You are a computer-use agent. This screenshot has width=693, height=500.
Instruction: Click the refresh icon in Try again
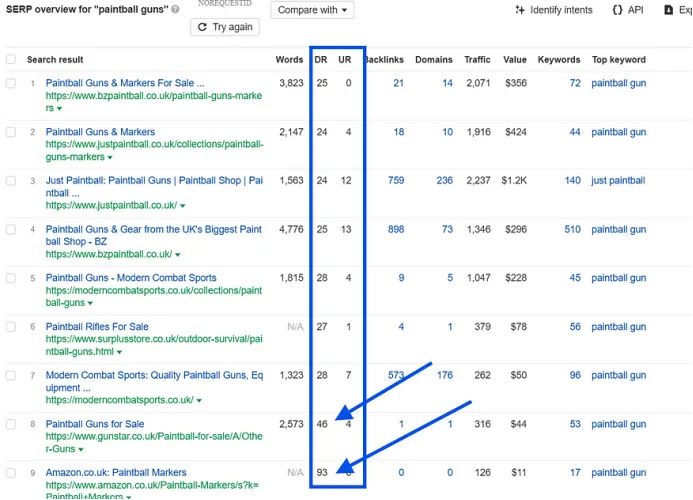[202, 27]
